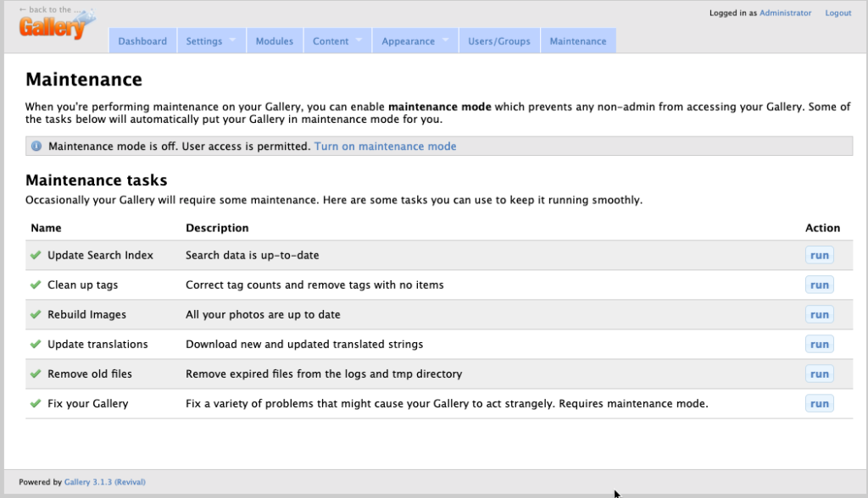The image size is (868, 498).
Task: Click green checkmark beside Rebuild Images
Action: click(x=36, y=314)
